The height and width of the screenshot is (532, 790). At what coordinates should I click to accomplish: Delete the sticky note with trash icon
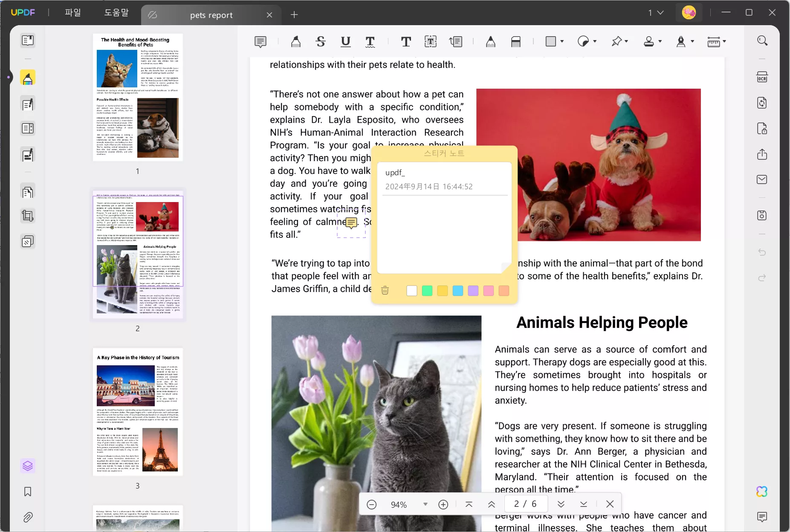pyautogui.click(x=385, y=290)
